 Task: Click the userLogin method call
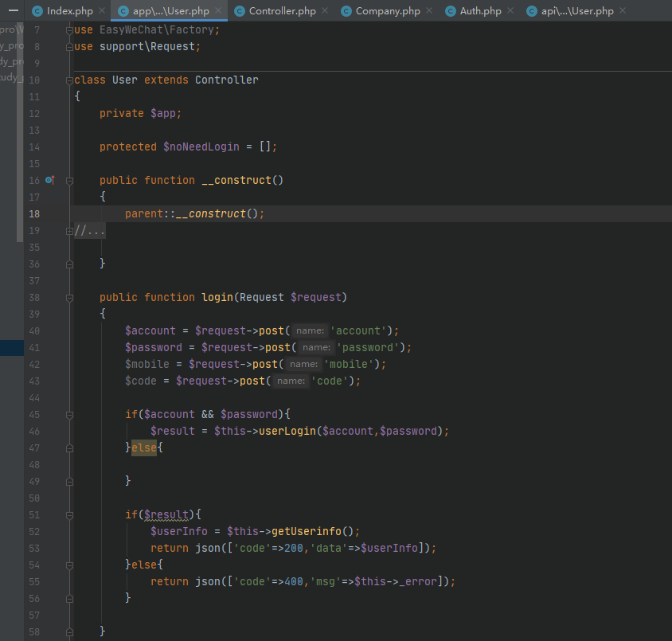tap(287, 431)
